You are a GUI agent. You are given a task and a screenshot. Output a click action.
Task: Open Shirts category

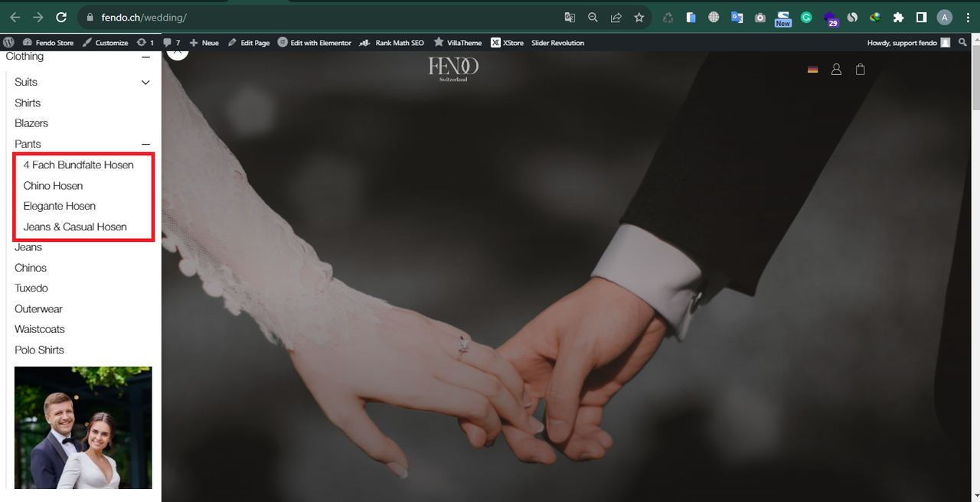[x=28, y=103]
